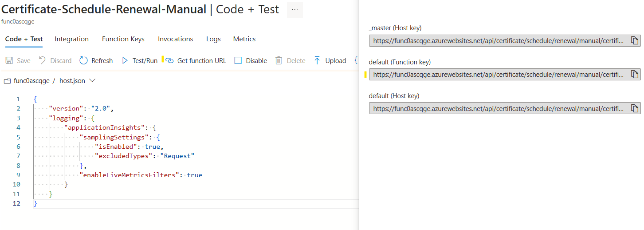Click "isEnabled" key on line 6

tap(116, 147)
